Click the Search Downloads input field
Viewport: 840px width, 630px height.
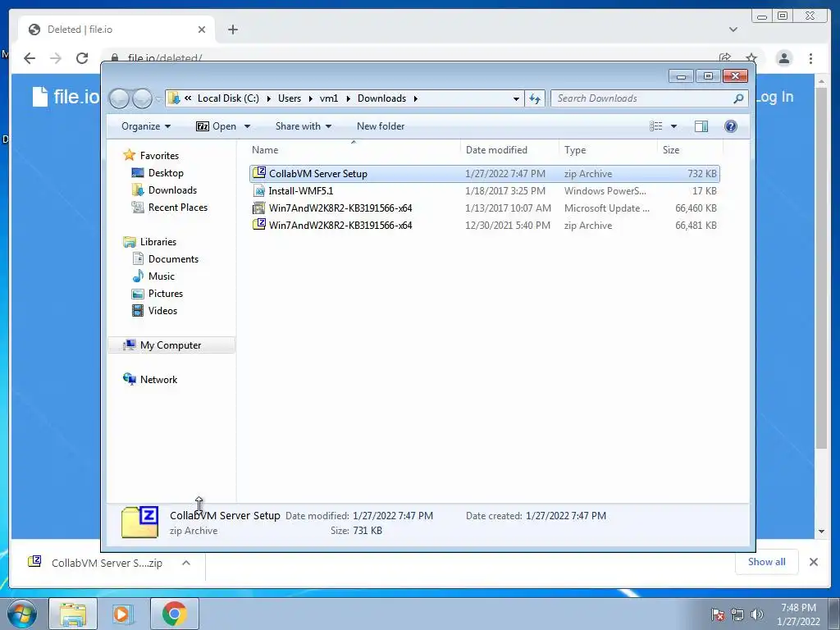[643, 98]
